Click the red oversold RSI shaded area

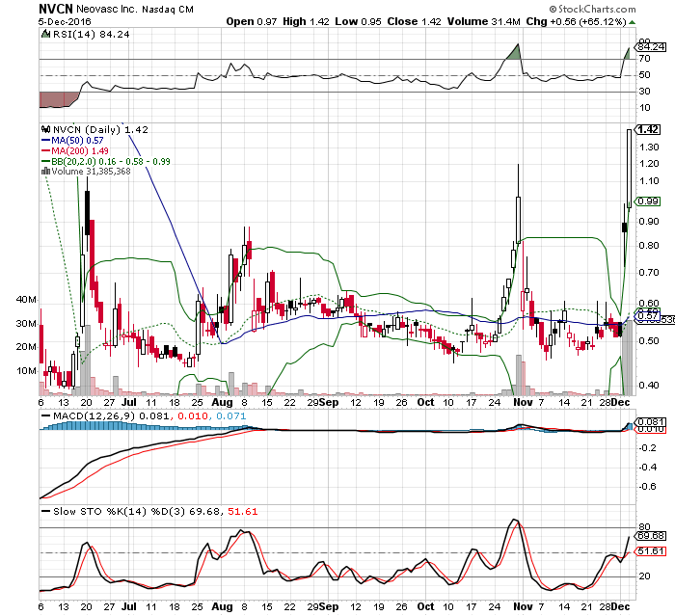click(56, 98)
